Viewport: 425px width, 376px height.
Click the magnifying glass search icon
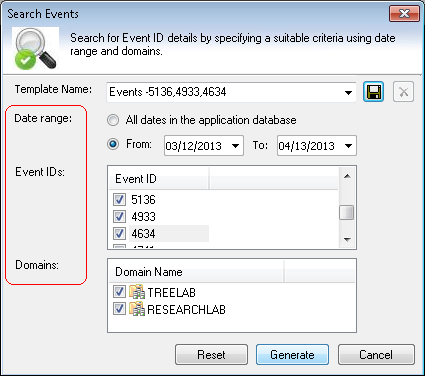point(36,49)
